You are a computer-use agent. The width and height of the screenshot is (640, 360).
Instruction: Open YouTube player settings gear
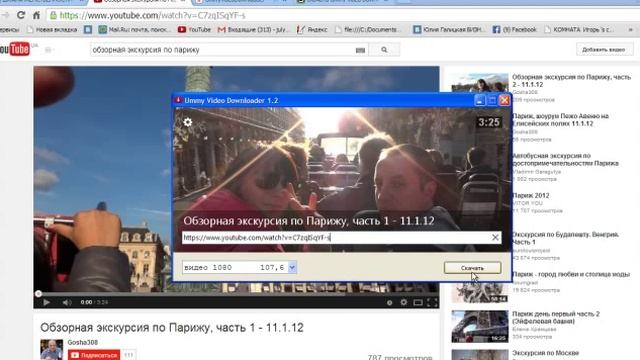click(404, 302)
